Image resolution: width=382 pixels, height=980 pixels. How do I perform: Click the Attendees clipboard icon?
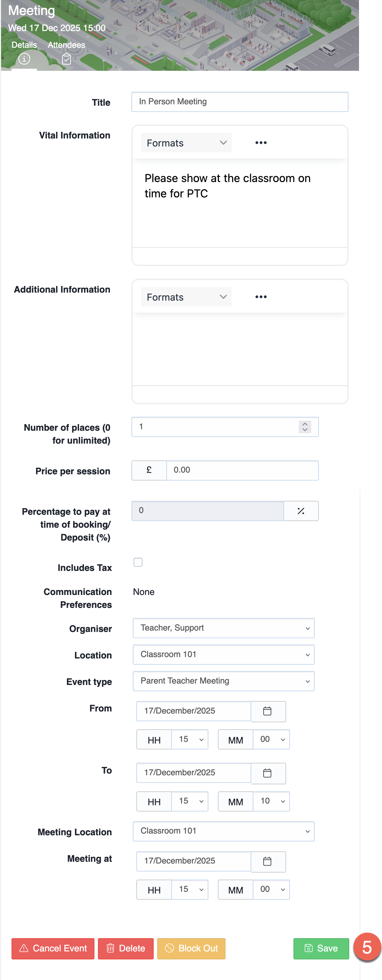pyautogui.click(x=67, y=59)
